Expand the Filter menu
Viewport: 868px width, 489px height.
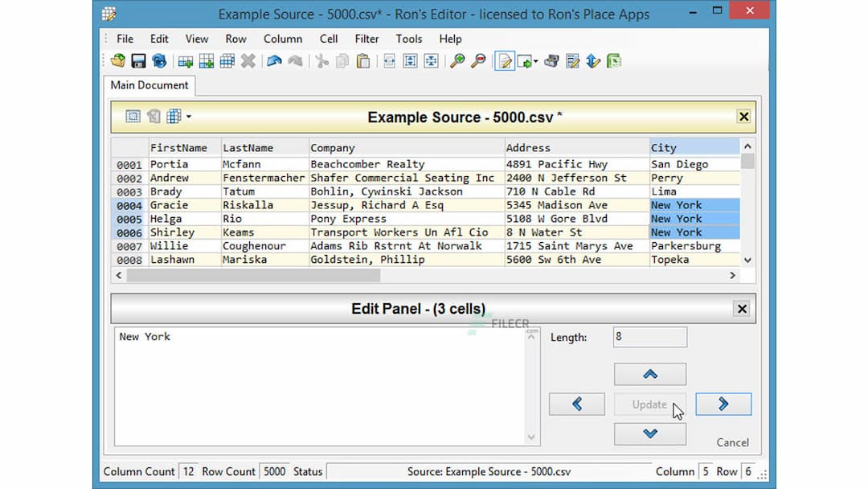pyautogui.click(x=366, y=39)
